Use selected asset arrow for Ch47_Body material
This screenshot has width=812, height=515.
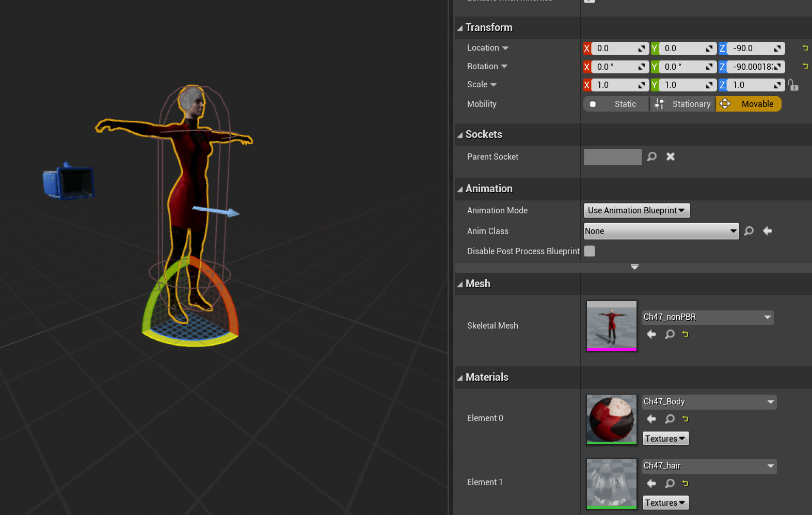[x=651, y=419]
